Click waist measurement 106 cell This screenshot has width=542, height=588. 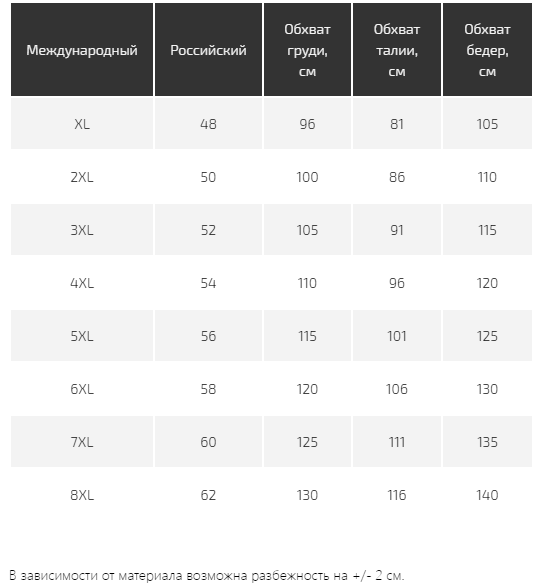click(x=397, y=389)
